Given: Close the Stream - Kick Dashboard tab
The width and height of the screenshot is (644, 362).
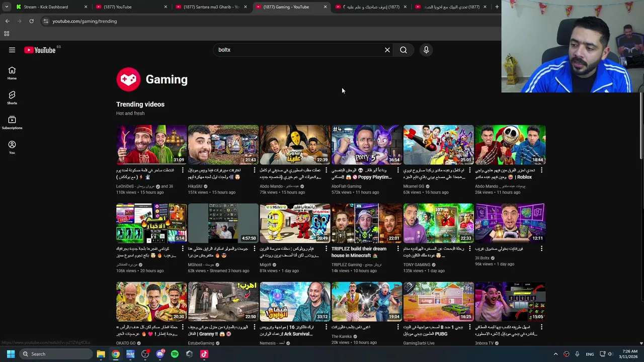Looking at the screenshot, I should tap(86, 7).
